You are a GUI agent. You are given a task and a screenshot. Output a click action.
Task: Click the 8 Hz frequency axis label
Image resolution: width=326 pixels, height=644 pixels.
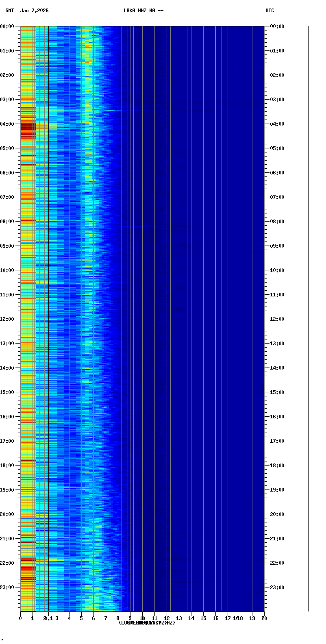point(118,618)
